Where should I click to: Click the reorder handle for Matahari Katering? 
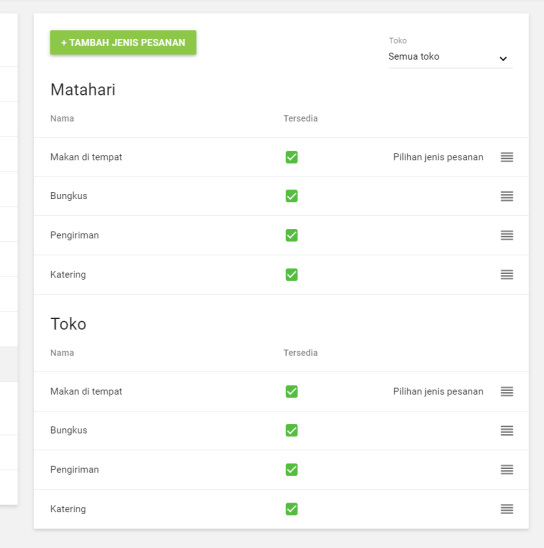pos(507,275)
